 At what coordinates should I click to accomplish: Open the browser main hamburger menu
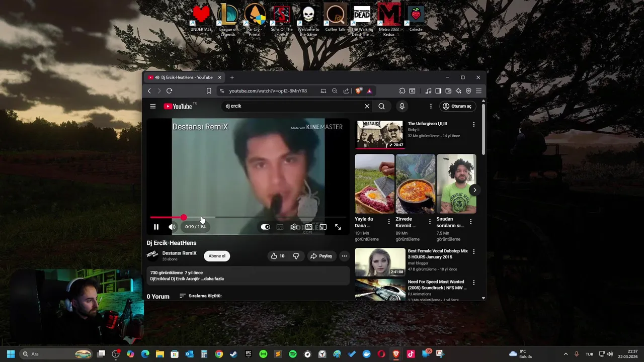478,91
